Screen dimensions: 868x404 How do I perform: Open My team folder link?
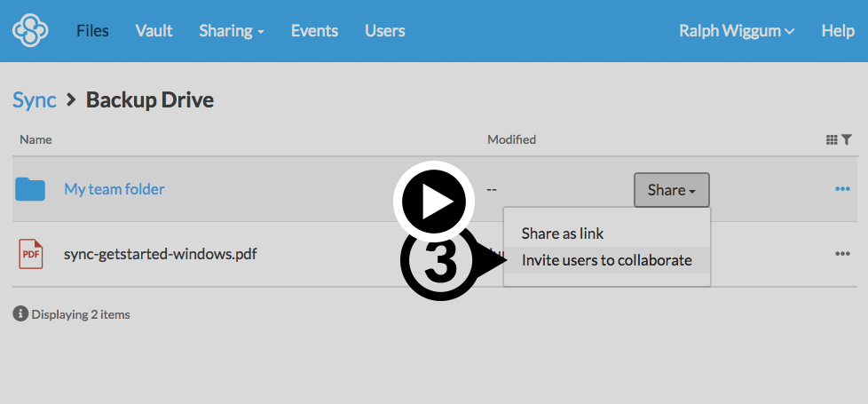pos(114,189)
